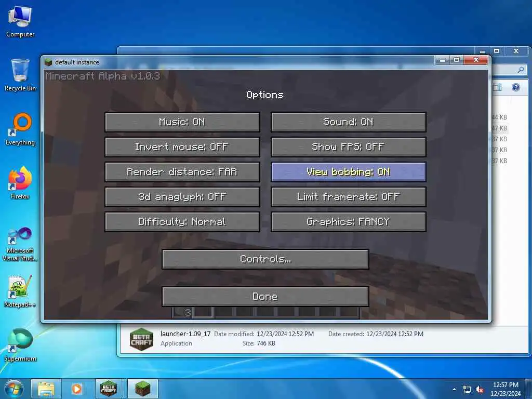Cycle the Difficulty: Normal setting
532x399 pixels.
coord(182,221)
